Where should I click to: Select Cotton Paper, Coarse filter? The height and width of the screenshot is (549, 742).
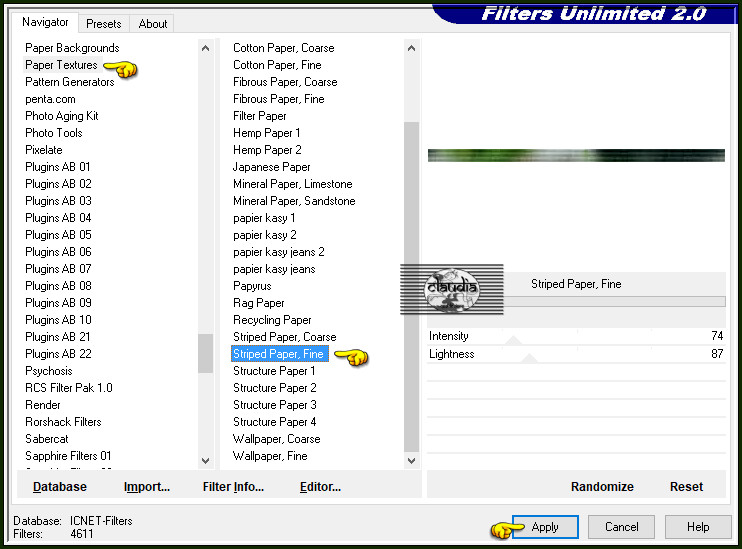click(283, 48)
